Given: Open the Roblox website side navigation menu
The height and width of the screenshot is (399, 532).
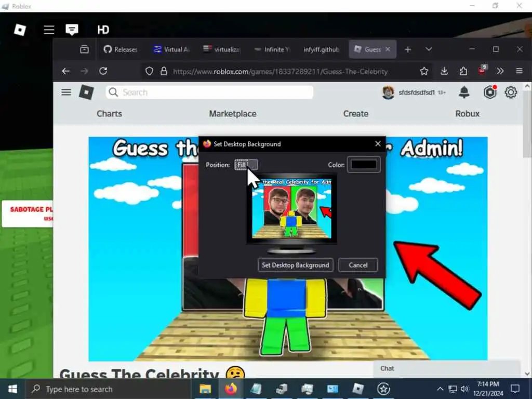Looking at the screenshot, I should 66,92.
